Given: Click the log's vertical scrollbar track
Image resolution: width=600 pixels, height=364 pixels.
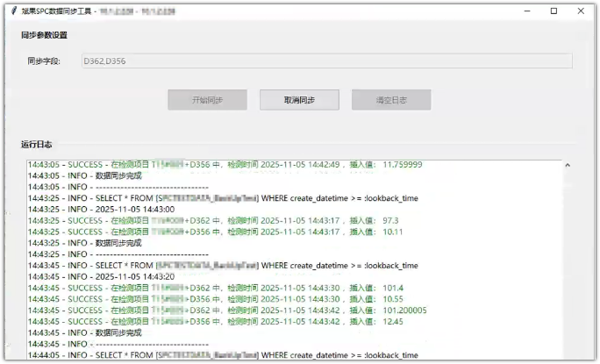Looking at the screenshot, I should coord(567,263).
